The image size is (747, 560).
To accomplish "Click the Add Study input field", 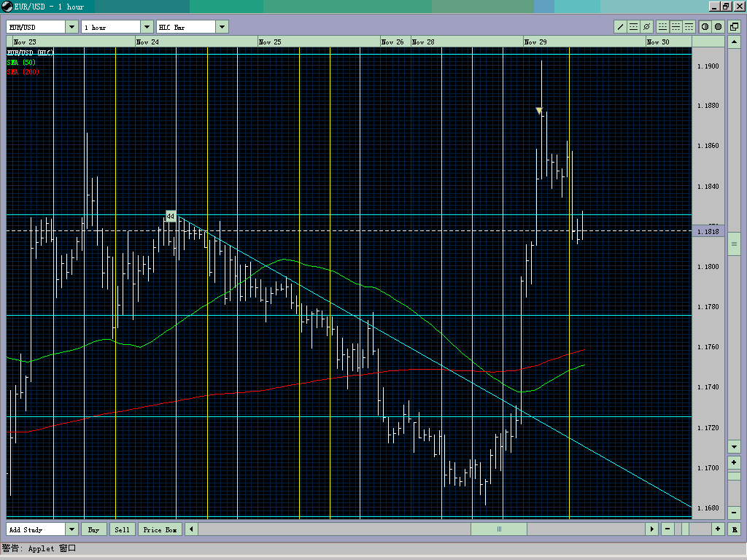I will coord(36,529).
